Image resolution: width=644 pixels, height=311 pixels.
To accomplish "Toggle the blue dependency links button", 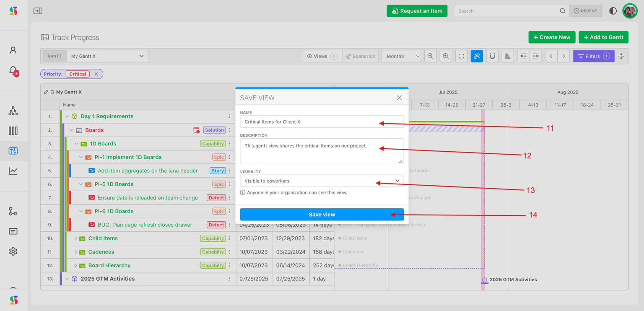I will (x=477, y=56).
